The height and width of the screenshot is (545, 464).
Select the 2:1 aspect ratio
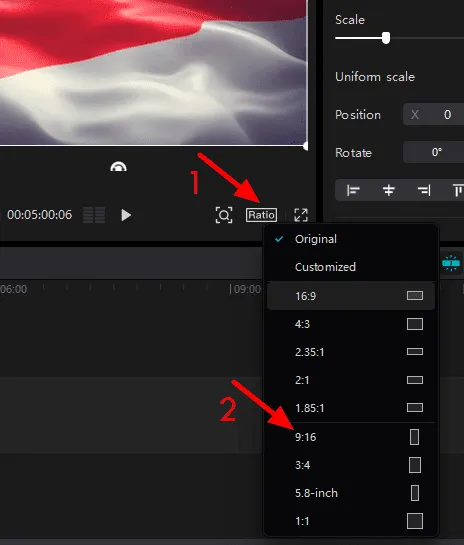[351, 380]
